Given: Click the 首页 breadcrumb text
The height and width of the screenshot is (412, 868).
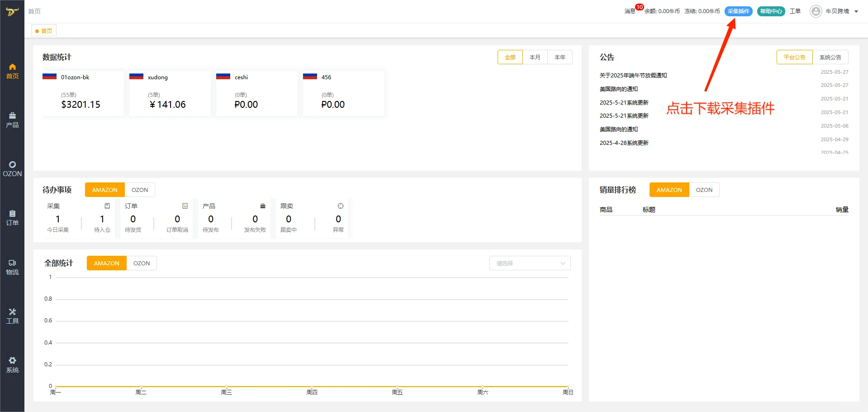Looking at the screenshot, I should coord(34,11).
